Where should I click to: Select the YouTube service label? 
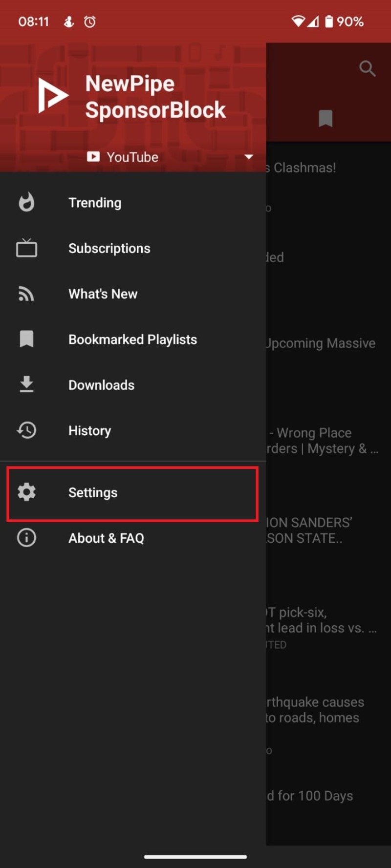132,157
